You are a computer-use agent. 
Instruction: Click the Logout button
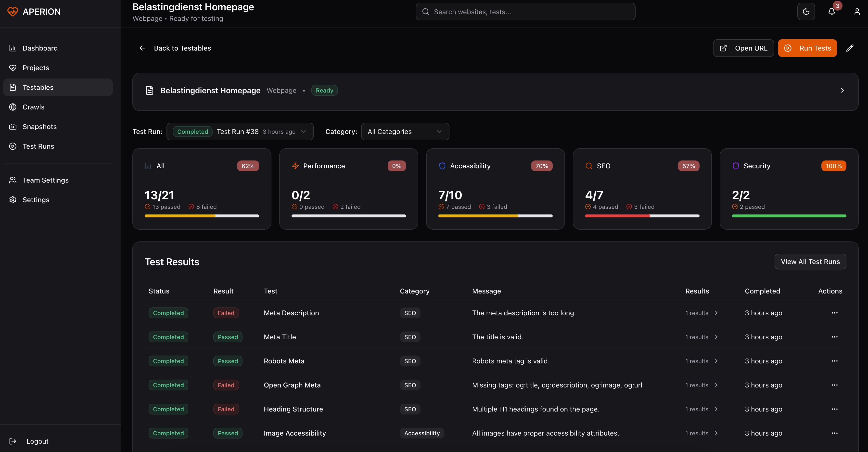coord(29,441)
